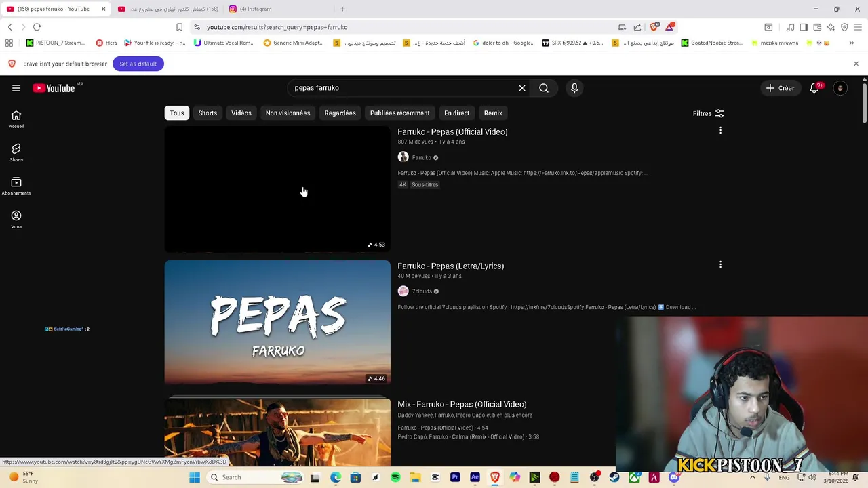The width and height of the screenshot is (868, 488).
Task: Open the YouTube account avatar menu
Action: (x=840, y=88)
